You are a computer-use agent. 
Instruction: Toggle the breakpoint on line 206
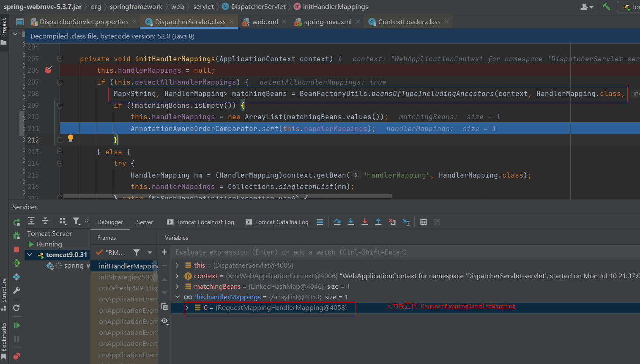coord(48,70)
